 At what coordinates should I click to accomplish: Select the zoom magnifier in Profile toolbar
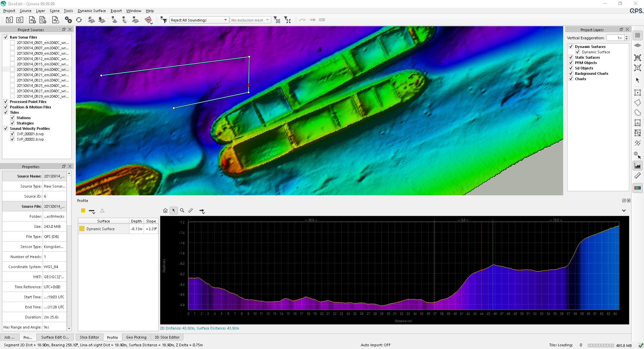tap(182, 211)
